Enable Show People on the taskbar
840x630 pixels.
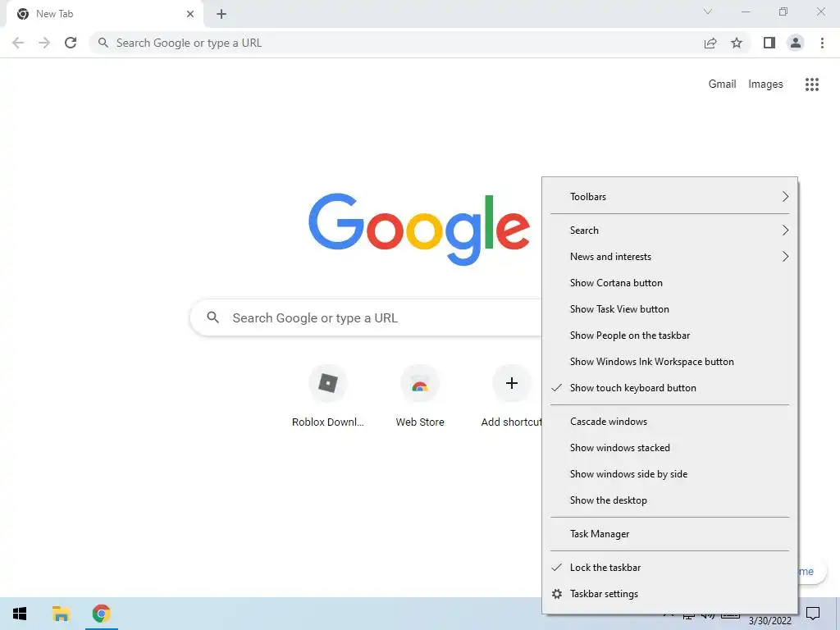point(669,336)
